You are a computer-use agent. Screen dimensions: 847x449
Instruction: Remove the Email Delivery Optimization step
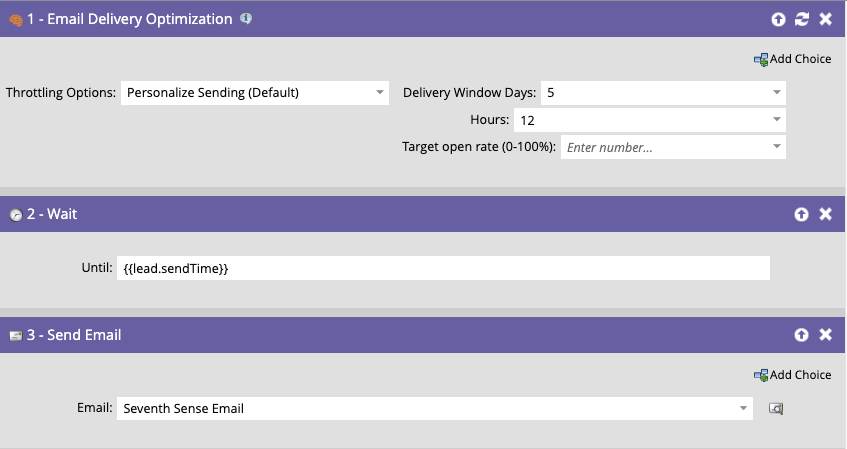point(825,19)
